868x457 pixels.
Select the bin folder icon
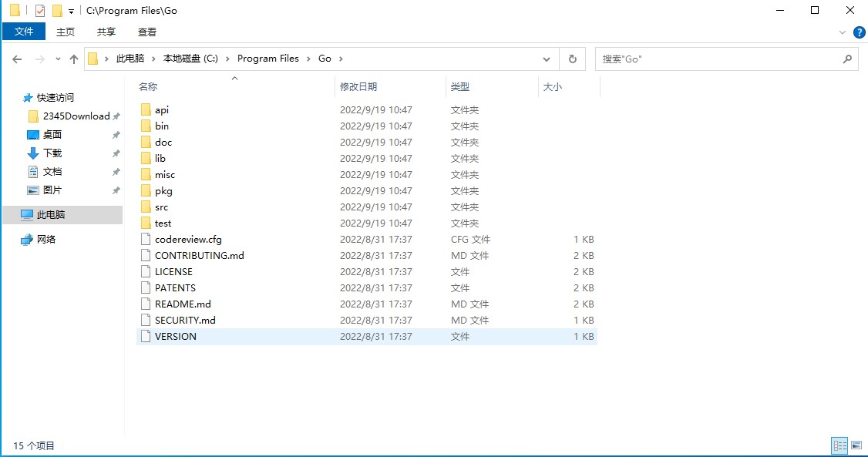pos(146,126)
